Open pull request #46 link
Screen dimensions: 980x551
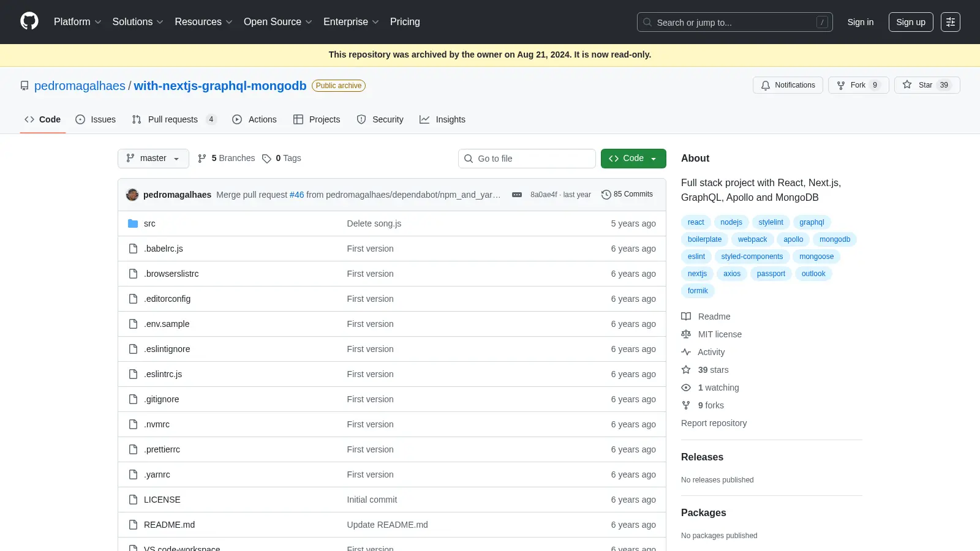296,195
